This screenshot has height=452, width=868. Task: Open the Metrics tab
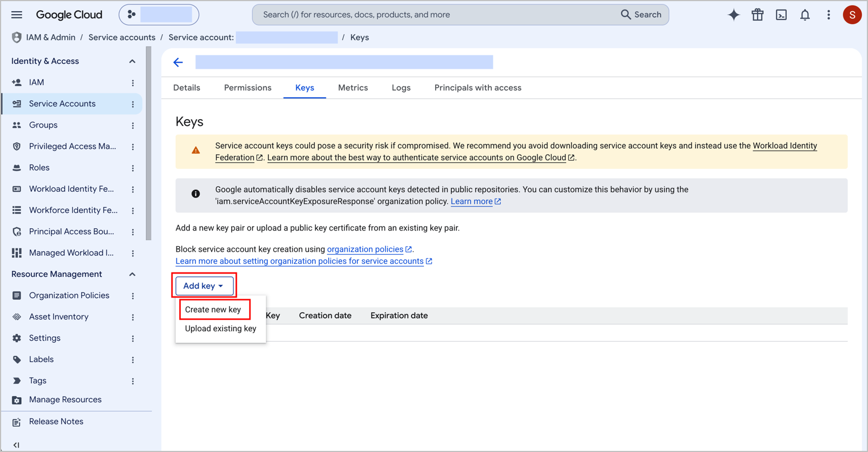(x=353, y=88)
